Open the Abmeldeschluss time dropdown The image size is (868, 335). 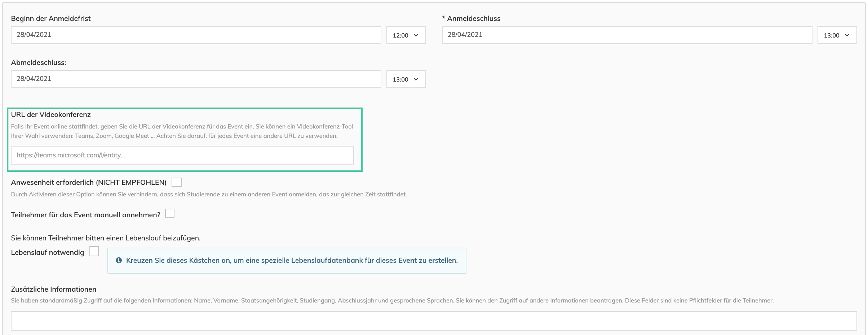[x=406, y=79]
